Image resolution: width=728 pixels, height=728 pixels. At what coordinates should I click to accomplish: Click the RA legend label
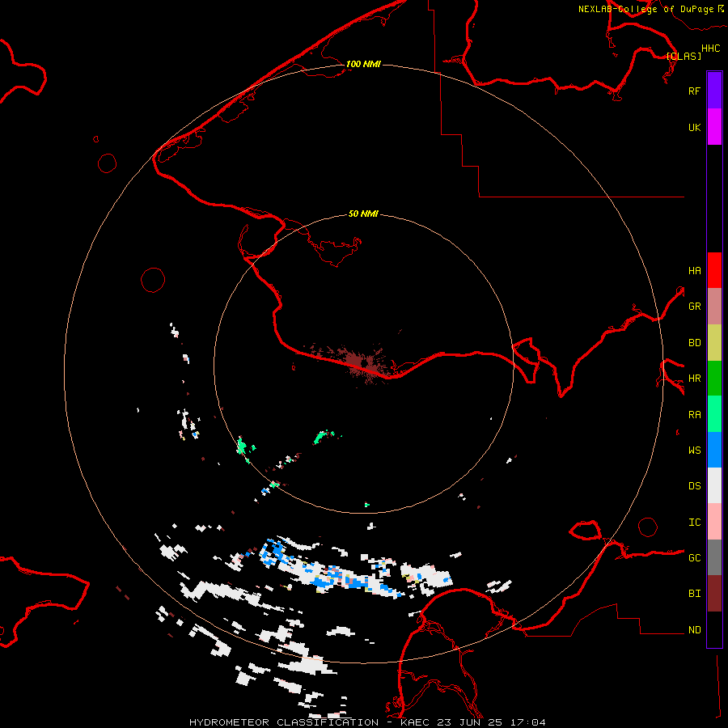pyautogui.click(x=694, y=415)
